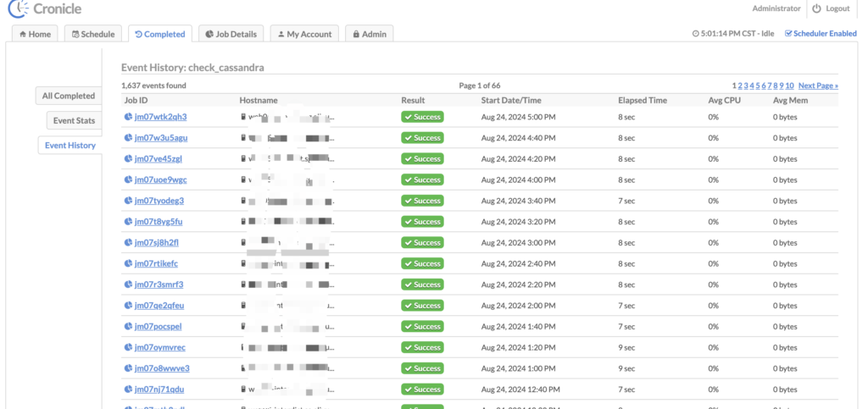Click the Job ID column header
Image resolution: width=868 pixels, height=409 pixels.
pyautogui.click(x=136, y=100)
